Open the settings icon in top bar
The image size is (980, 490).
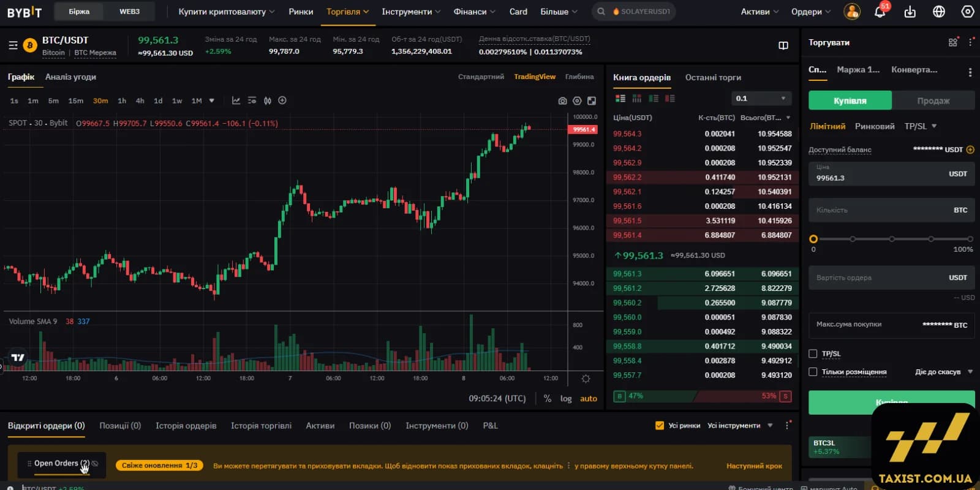(968, 12)
